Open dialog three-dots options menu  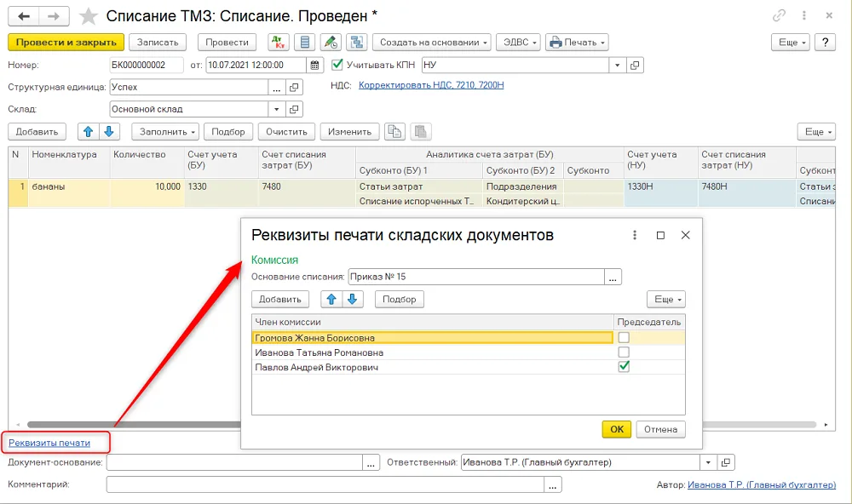(634, 235)
